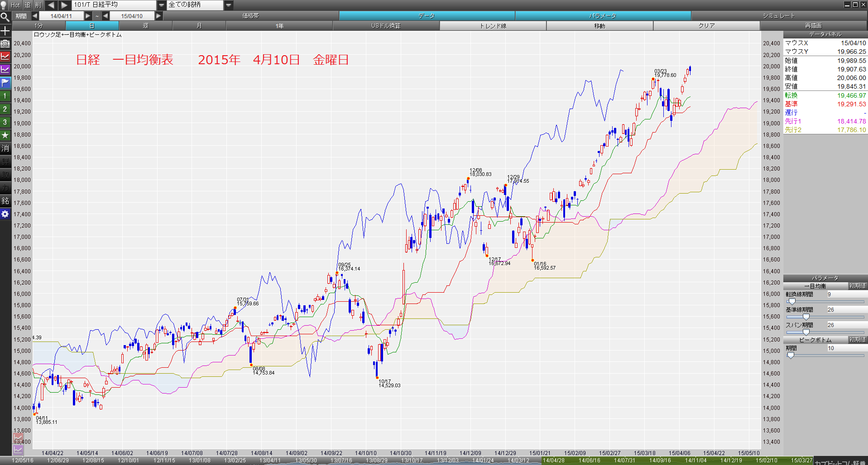This screenshot has height=465, width=868.
Task: Go to previous stock with left arrow
Action: click(51, 5)
